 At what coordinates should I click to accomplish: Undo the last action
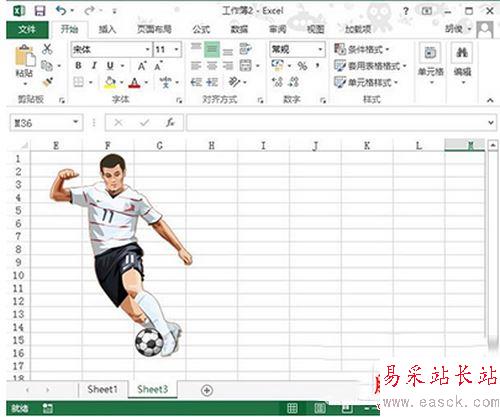coord(61,11)
